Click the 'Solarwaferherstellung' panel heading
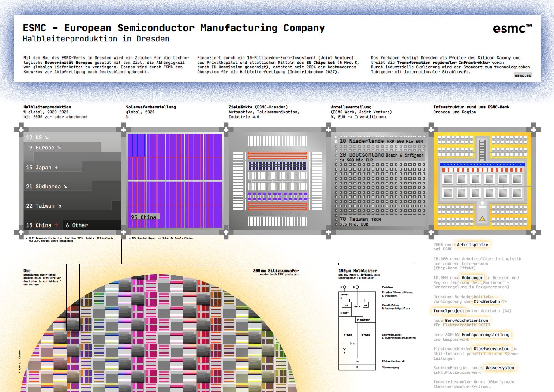Viewport: 554px width, 392px height. pos(151,107)
